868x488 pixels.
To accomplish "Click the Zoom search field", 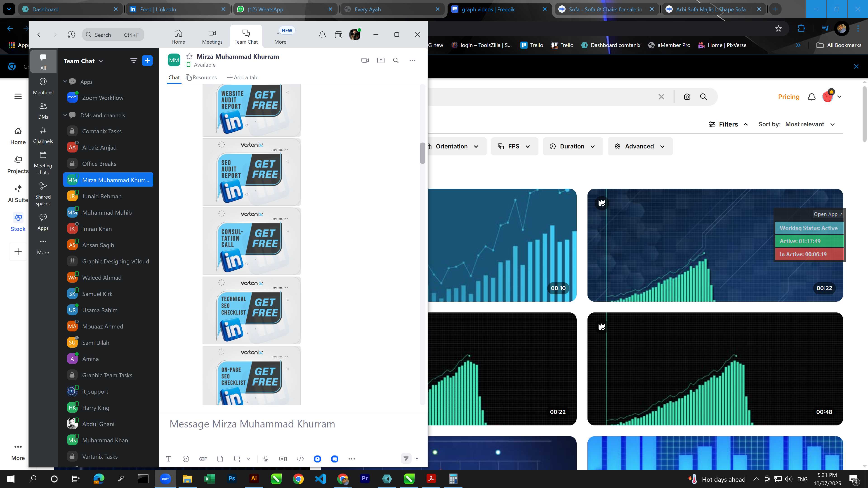I will point(113,35).
